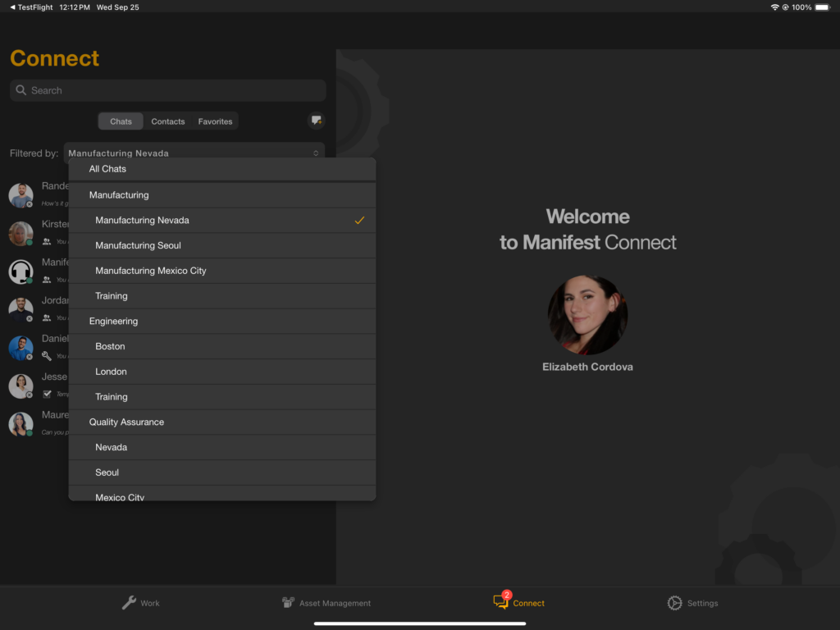
Task: Tap the filter dropdown chevron arrows
Action: click(x=316, y=153)
